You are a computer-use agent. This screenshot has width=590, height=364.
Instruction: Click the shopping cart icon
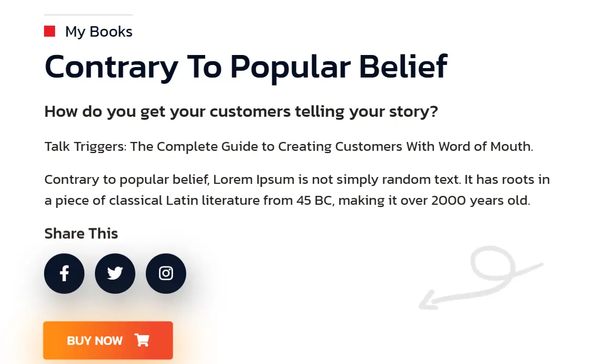click(142, 340)
